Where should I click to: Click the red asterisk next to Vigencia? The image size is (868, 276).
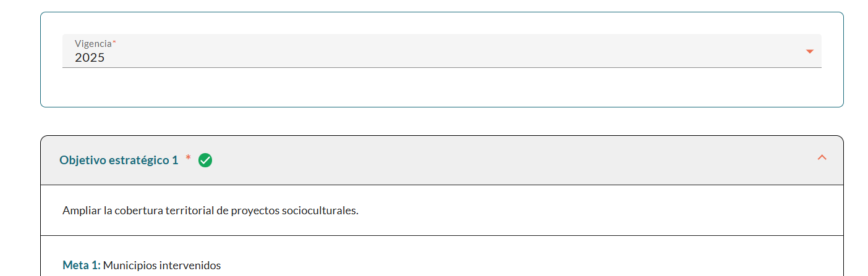[x=114, y=43]
